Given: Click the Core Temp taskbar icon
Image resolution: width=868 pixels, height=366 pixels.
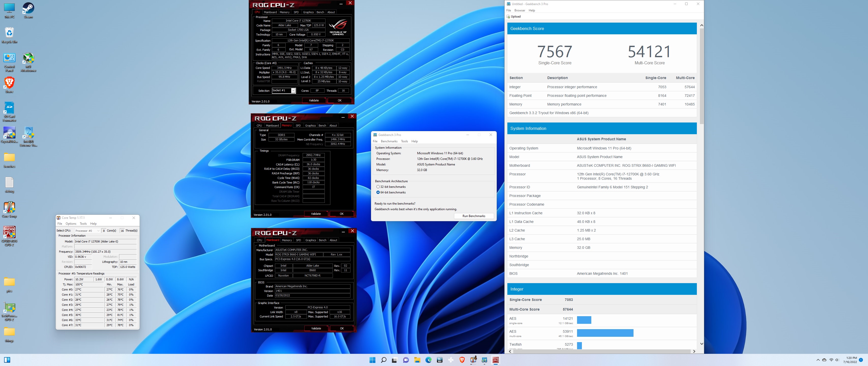Looking at the screenshot, I should click(x=473, y=360).
